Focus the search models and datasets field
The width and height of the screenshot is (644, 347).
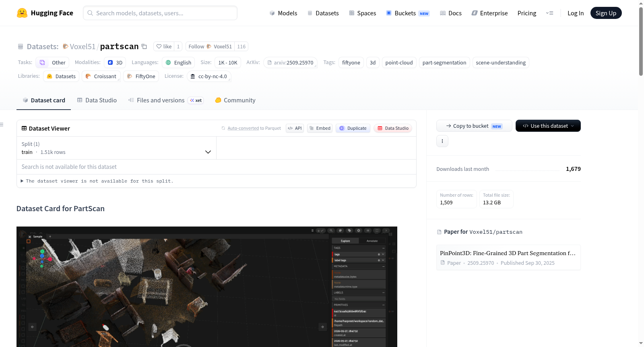coord(160,13)
